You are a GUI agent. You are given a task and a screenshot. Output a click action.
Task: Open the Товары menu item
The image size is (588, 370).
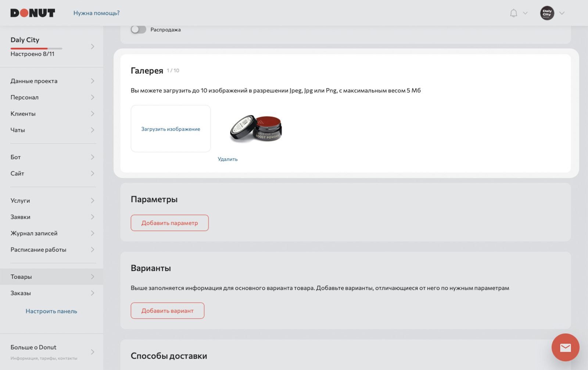[x=51, y=277]
